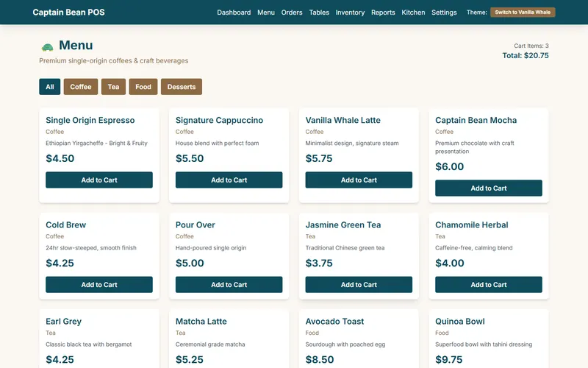
Task: Click the Chamomile Herbal title
Action: (472, 225)
